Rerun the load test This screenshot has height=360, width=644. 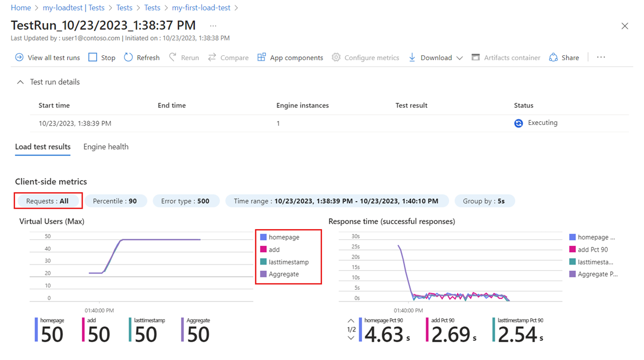coord(184,57)
